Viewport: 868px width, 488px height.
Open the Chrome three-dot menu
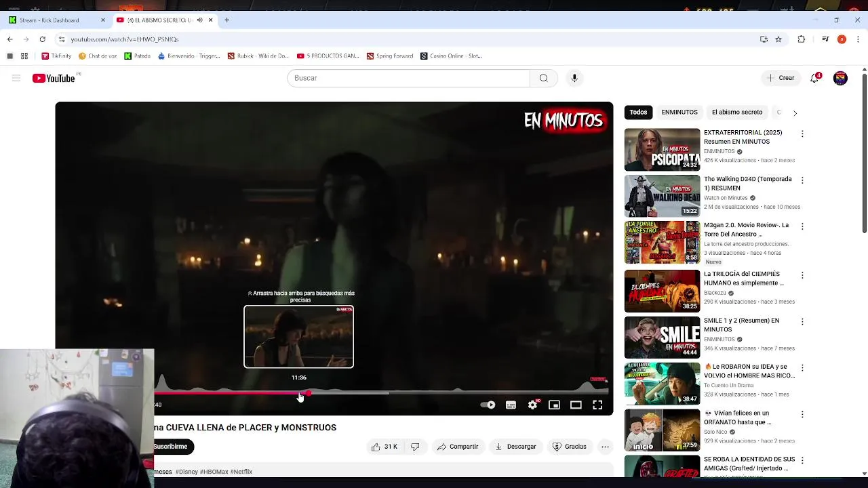858,39
